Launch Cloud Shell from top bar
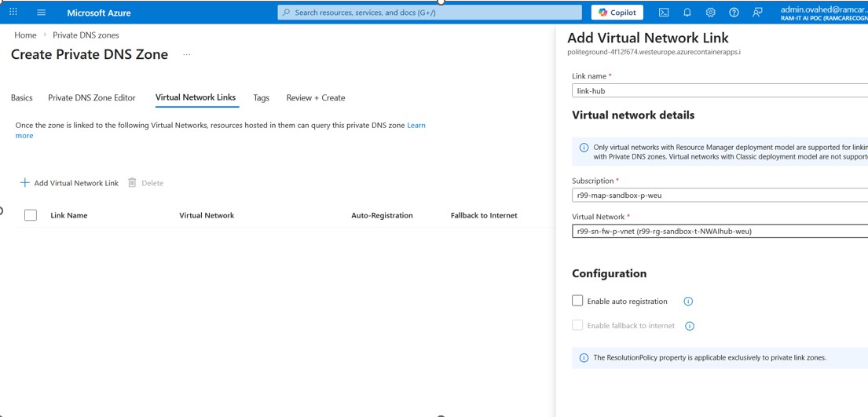Image resolution: width=868 pixels, height=417 pixels. [x=664, y=13]
